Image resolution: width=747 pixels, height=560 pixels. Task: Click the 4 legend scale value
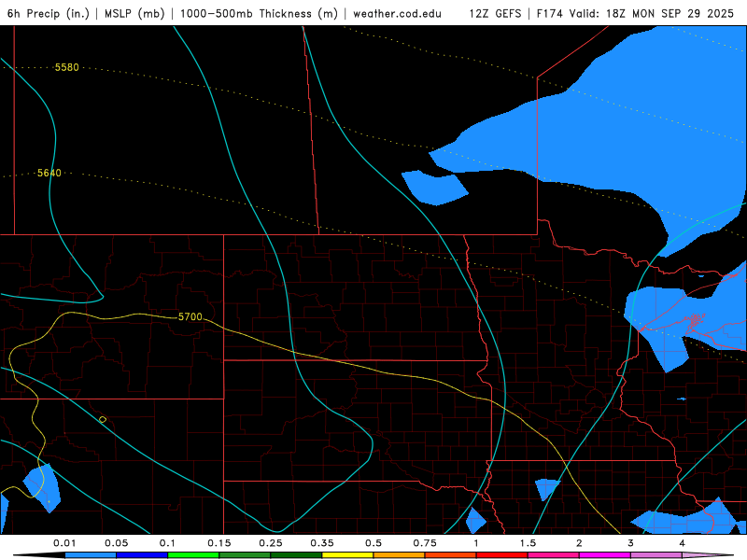pos(683,543)
